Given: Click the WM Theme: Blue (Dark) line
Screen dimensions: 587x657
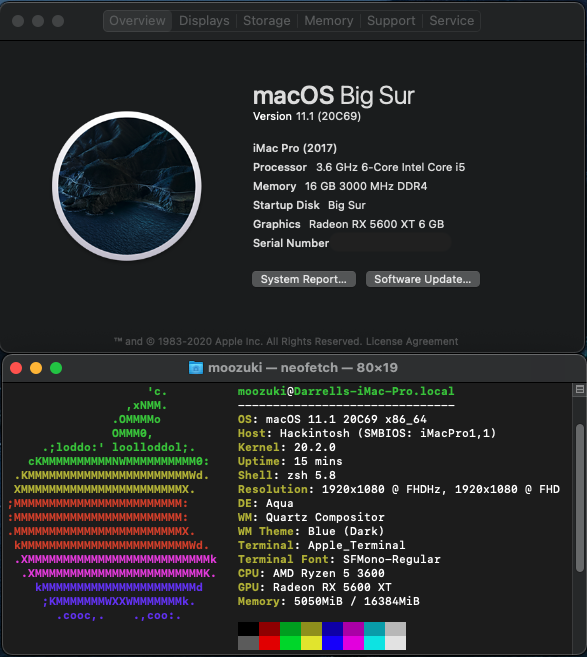Looking at the screenshot, I should click(x=311, y=531).
